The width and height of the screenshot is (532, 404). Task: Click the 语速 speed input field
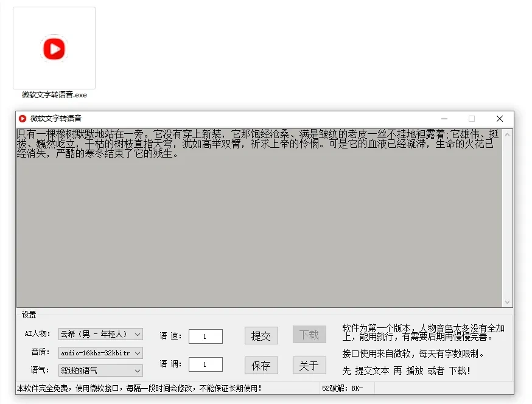pos(205,336)
